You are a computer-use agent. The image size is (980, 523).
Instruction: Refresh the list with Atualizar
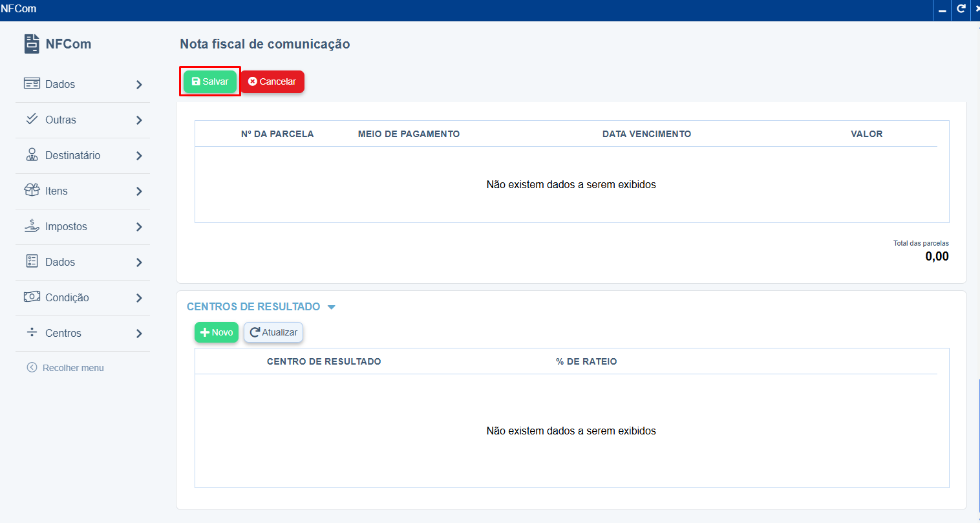click(273, 332)
